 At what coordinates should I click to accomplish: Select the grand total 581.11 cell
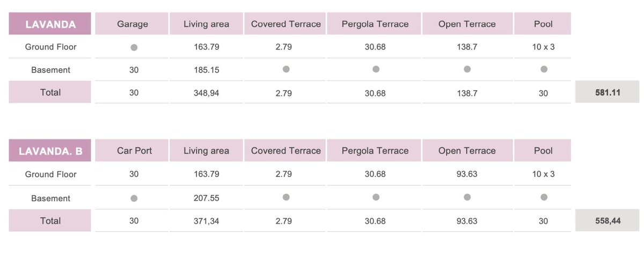coord(608,92)
